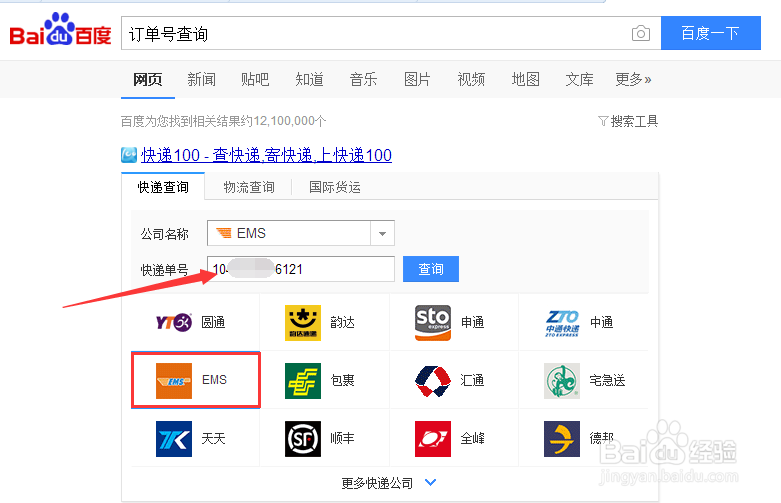The height and width of the screenshot is (503, 781).
Task: Click the 全峰 courier name
Action: click(472, 438)
